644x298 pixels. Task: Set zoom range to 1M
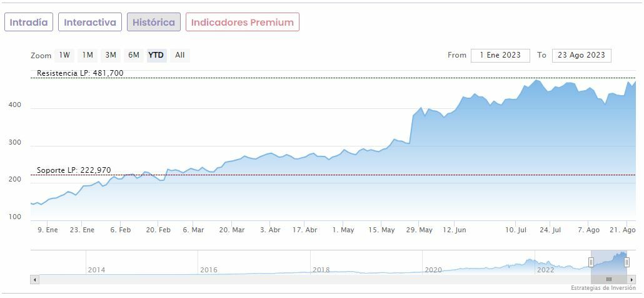coord(88,55)
